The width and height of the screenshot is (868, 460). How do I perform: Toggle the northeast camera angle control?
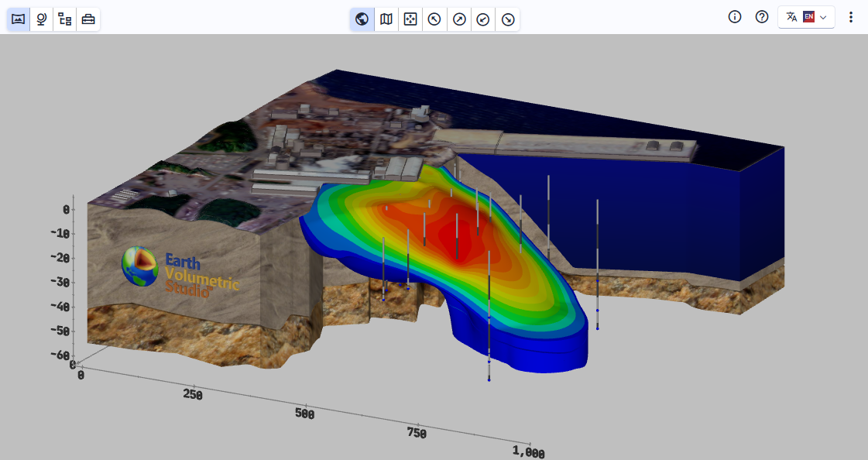click(x=458, y=19)
